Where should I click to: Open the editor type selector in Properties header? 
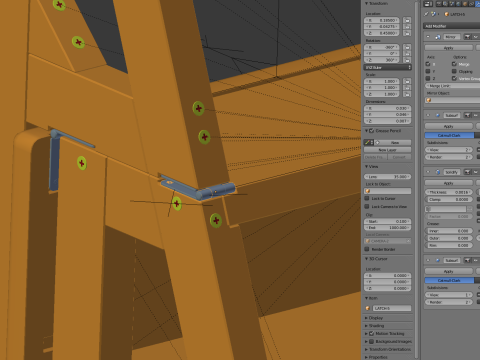point(428,4)
